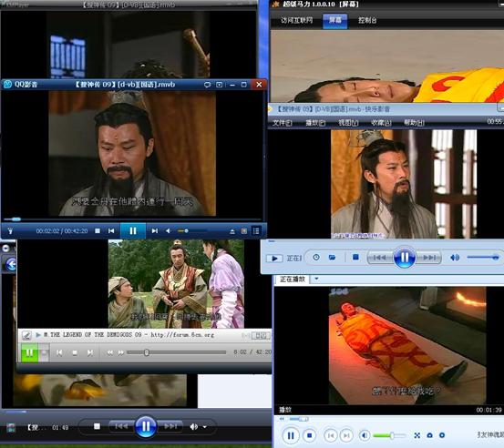Pause the green button in Legend of Demigods player
This screenshot has height=448, width=504.
point(29,352)
